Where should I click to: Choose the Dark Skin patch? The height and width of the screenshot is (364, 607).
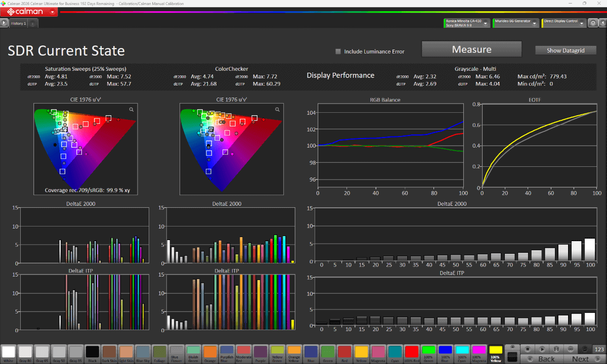click(109, 353)
